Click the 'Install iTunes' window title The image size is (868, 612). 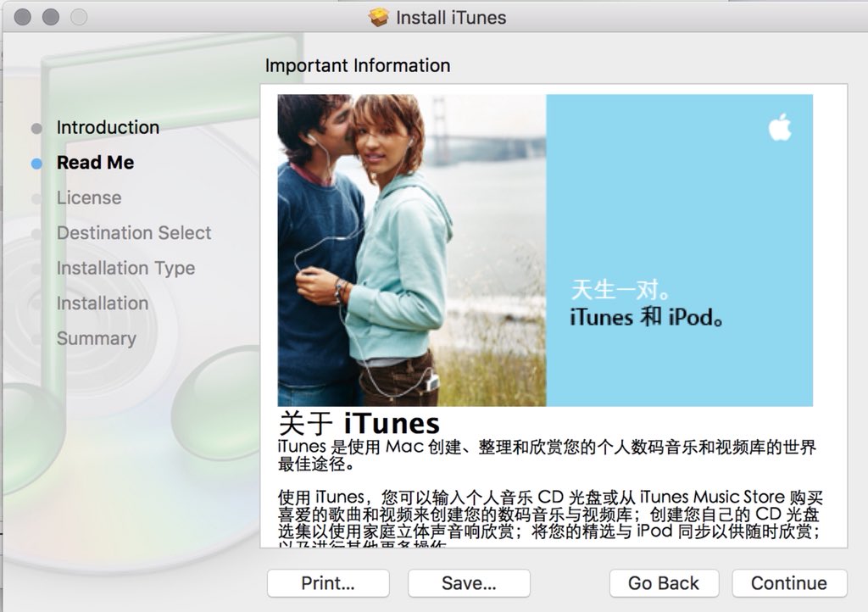(x=451, y=18)
